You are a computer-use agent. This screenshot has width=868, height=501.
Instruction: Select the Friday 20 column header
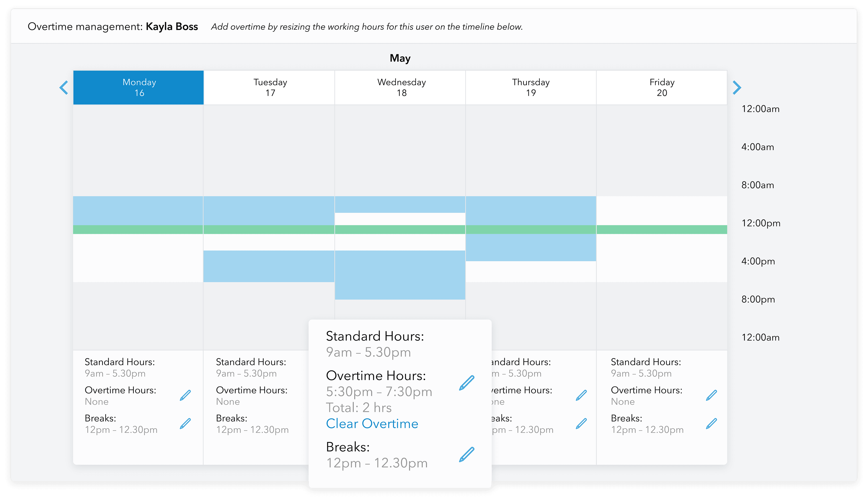coord(662,87)
